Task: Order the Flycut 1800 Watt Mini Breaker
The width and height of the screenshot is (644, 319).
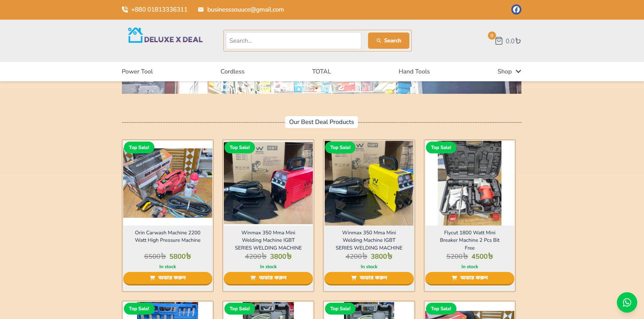Action: (x=470, y=278)
